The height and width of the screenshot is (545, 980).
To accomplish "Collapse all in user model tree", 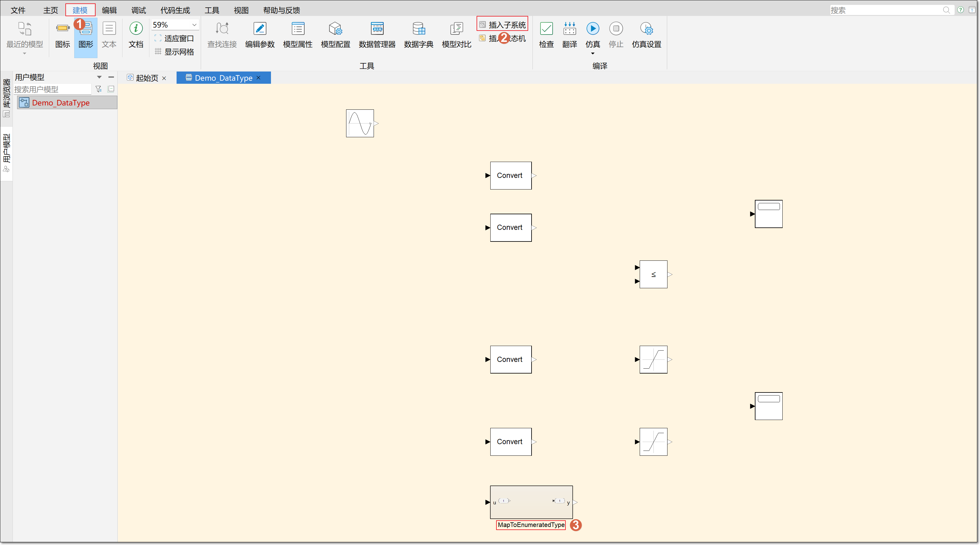I will click(111, 89).
